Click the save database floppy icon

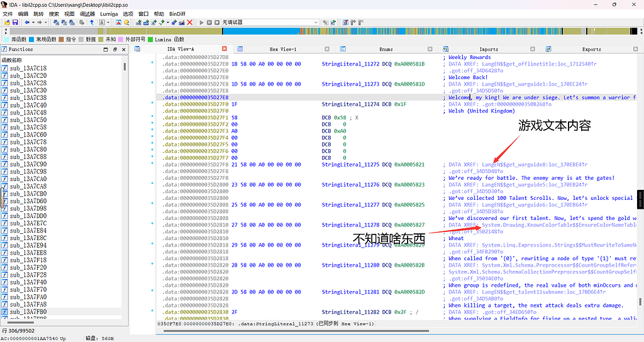tap(15, 22)
